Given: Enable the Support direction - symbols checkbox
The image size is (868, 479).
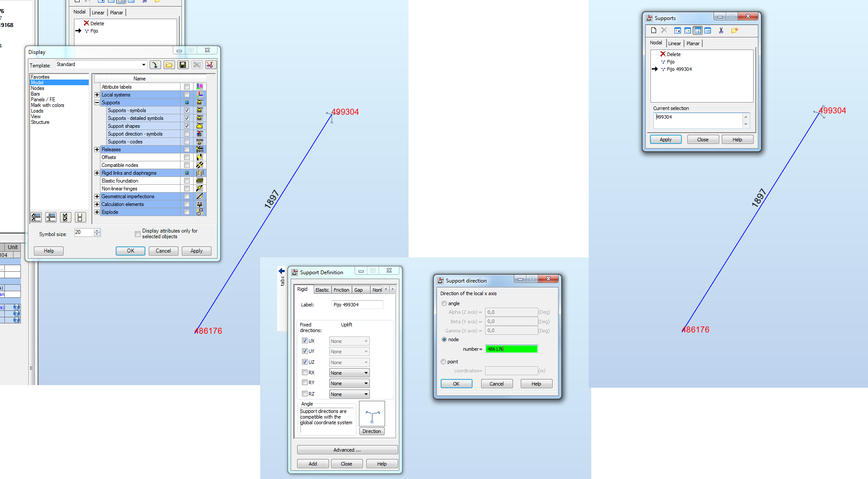Looking at the screenshot, I should 187,133.
